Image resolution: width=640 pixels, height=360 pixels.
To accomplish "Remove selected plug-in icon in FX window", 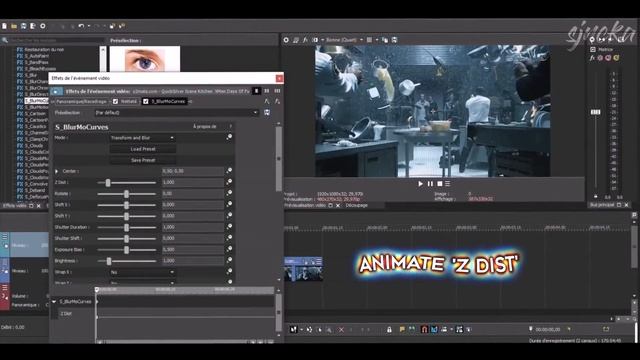I will pos(278,101).
